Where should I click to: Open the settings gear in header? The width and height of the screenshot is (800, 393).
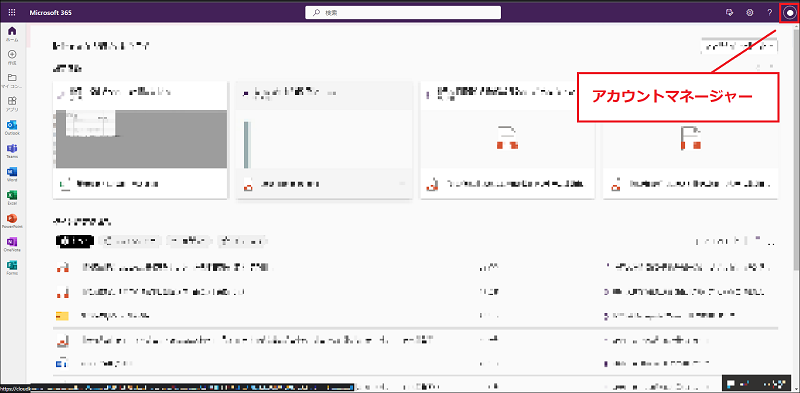point(749,12)
